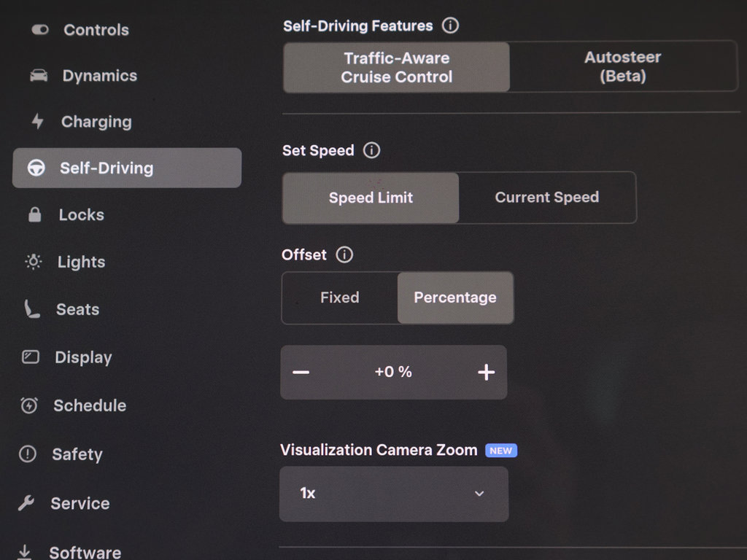Click the Set Speed label text
The width and height of the screenshot is (747, 560).
318,150
